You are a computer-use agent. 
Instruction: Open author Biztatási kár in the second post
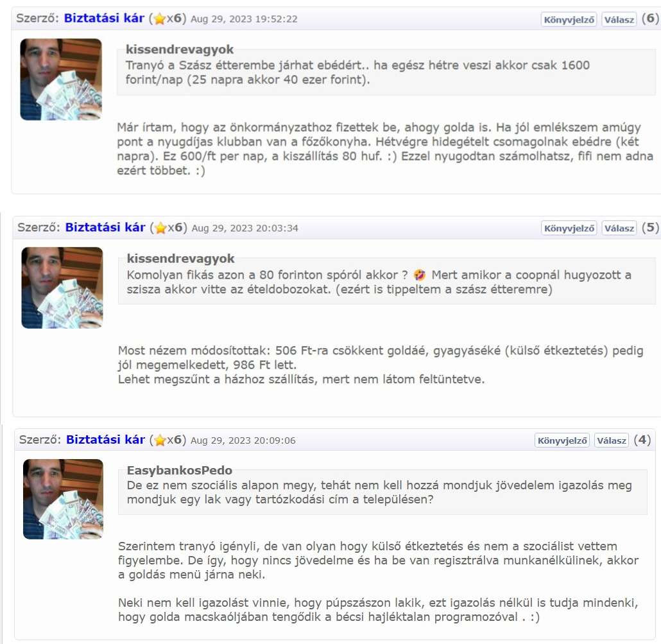tap(105, 227)
